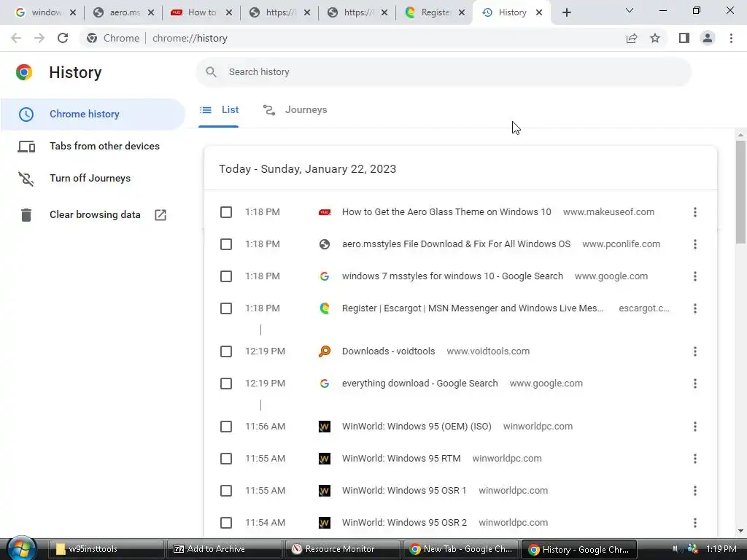Click the Tabs from other devices icon
This screenshot has width=747, height=560.
[x=26, y=146]
